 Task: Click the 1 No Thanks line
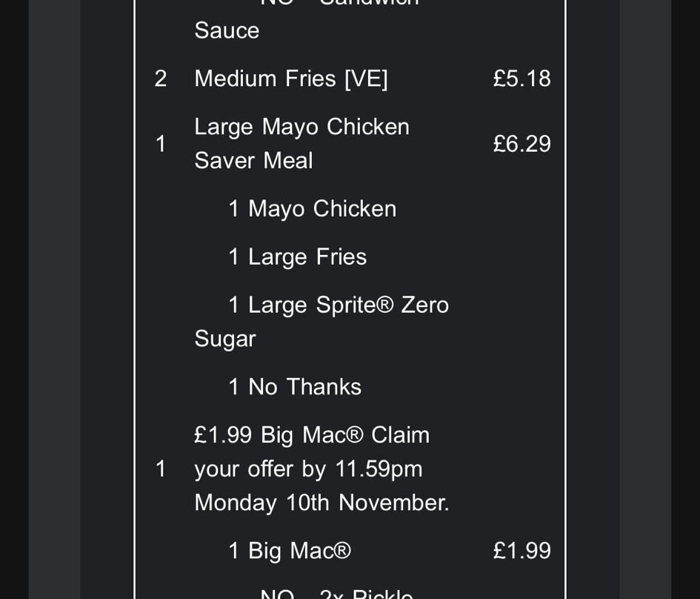click(294, 387)
